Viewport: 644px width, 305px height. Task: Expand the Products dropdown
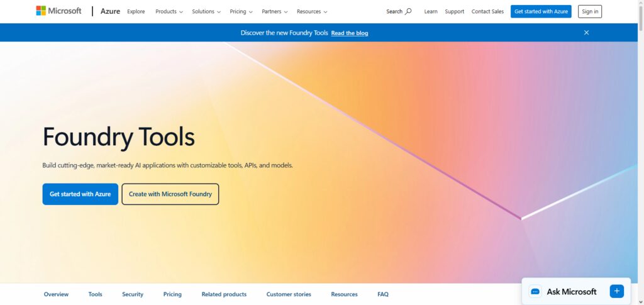coord(169,11)
